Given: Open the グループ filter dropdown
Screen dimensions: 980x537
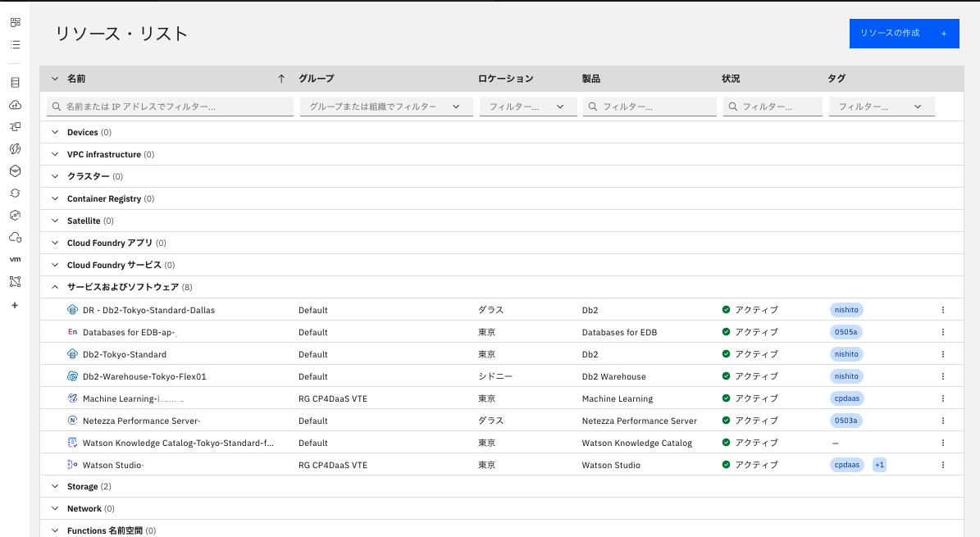Looking at the screenshot, I should point(386,107).
